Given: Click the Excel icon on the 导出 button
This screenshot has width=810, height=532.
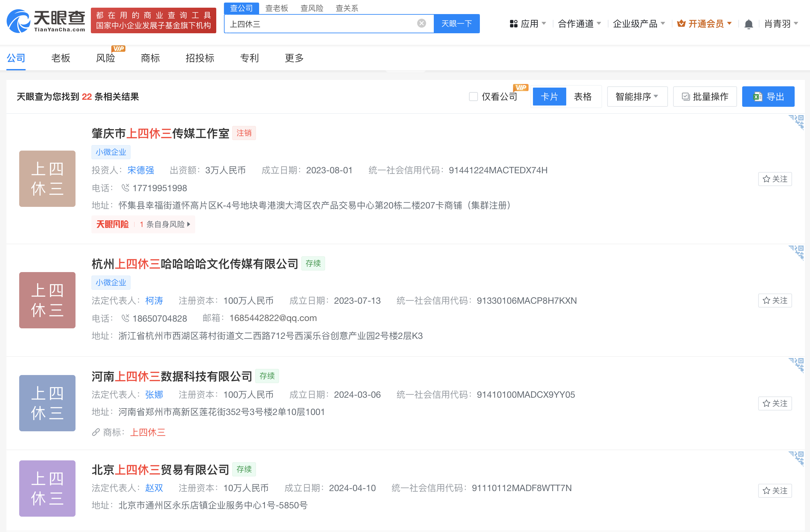Looking at the screenshot, I should pos(757,97).
